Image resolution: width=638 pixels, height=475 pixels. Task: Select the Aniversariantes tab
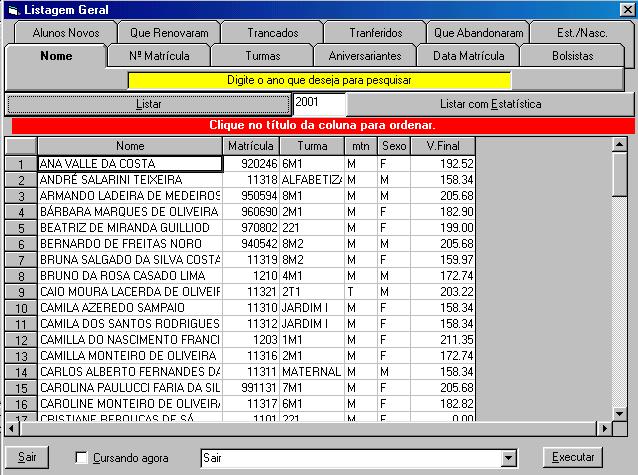pos(364,56)
